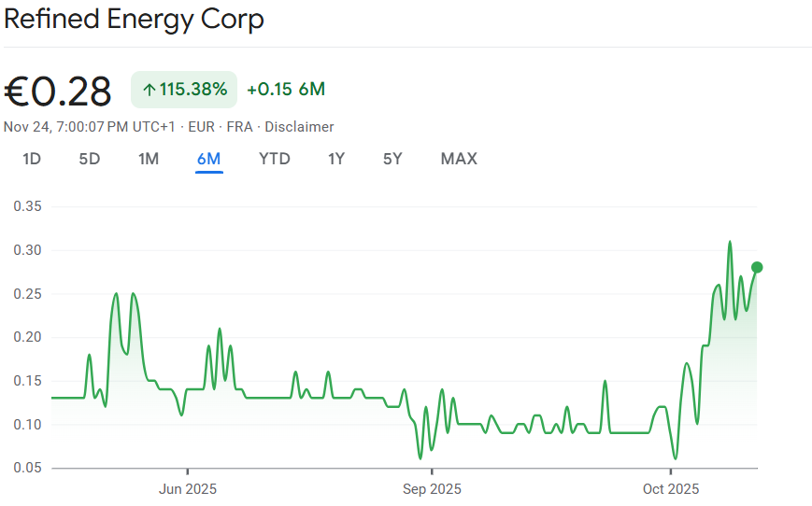Click the Sep 2025 axis label
The width and height of the screenshot is (812, 506).
(x=432, y=488)
